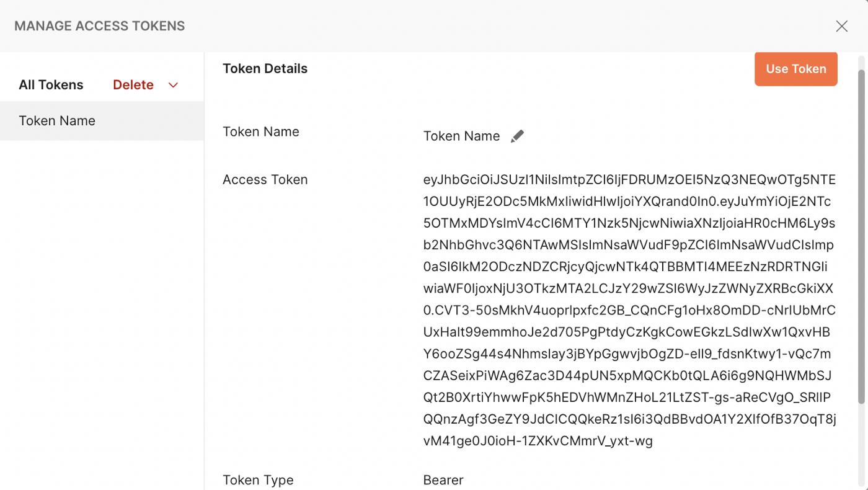Viewport: 868px width, 490px height.
Task: Click token line starting with QQnzAgf3GeZY9
Action: point(630,419)
